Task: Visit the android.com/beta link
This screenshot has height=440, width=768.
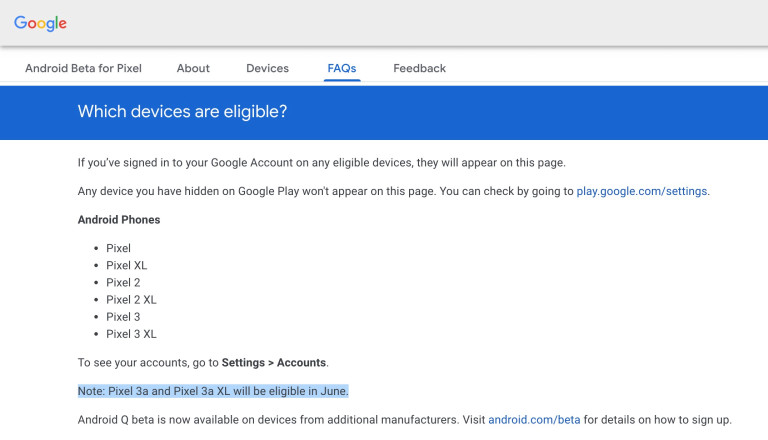Action: (x=534, y=419)
